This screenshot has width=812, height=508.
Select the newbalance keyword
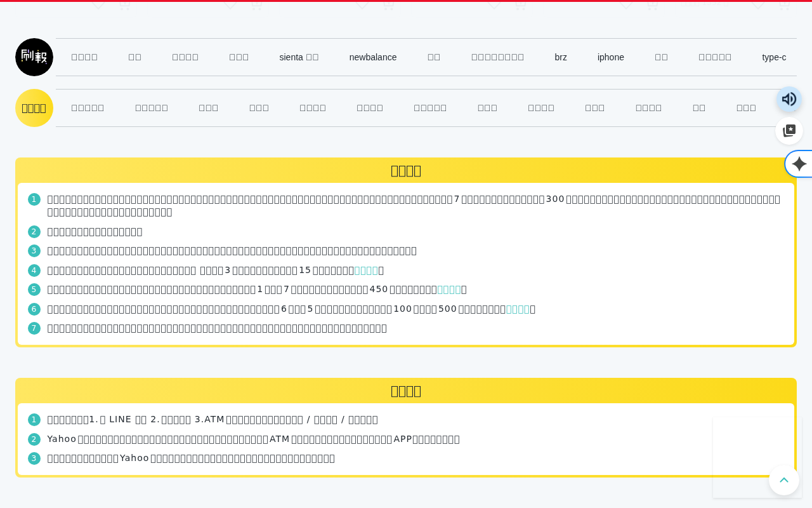[x=373, y=57]
